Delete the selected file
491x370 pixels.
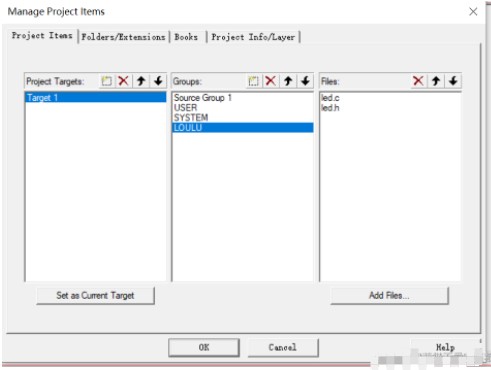coord(418,81)
